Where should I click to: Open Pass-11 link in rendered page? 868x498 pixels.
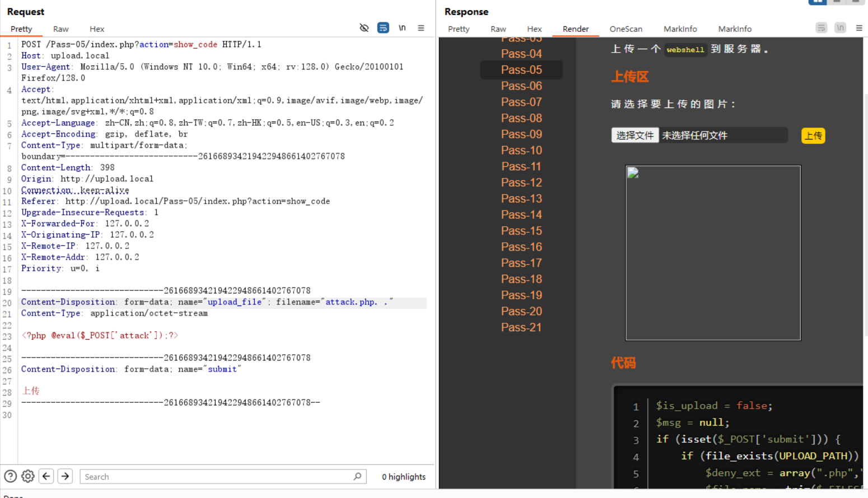[x=521, y=167]
